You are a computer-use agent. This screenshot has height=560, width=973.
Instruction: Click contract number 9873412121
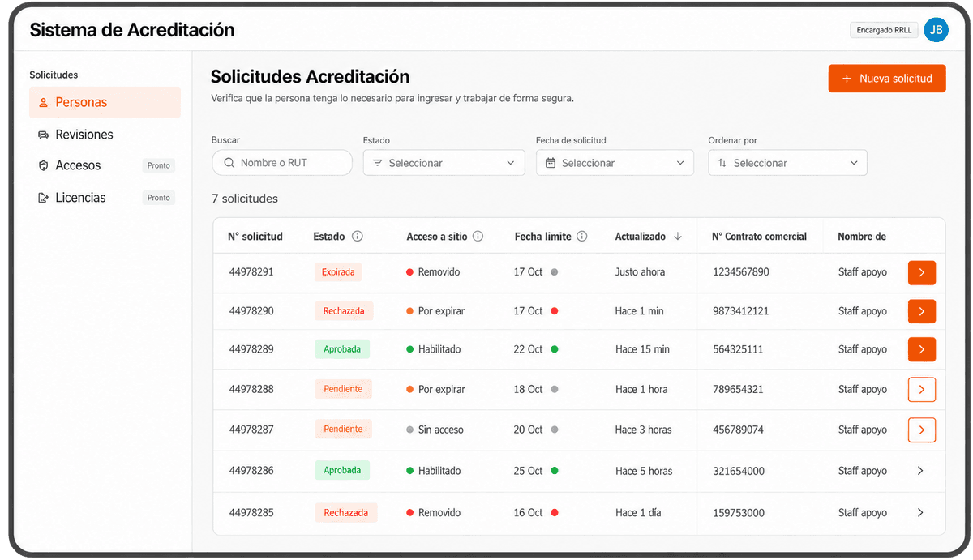coord(741,311)
